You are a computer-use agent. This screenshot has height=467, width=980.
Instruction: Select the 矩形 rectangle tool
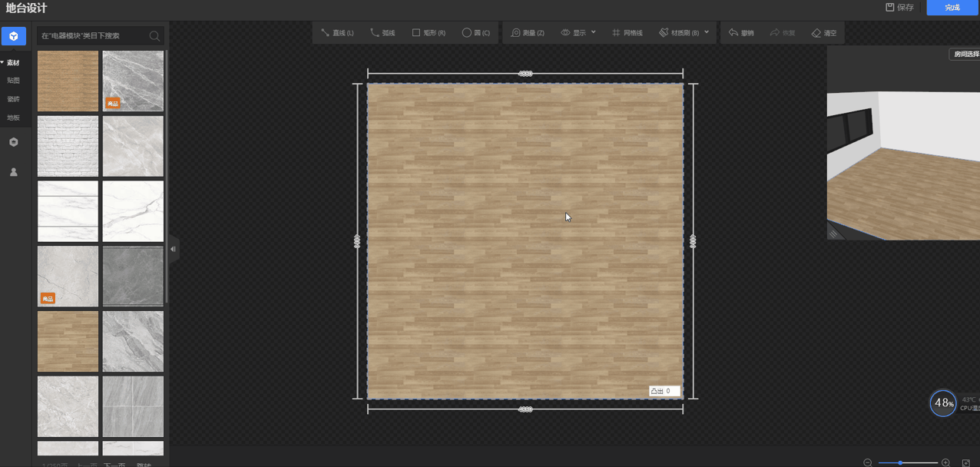click(x=429, y=33)
